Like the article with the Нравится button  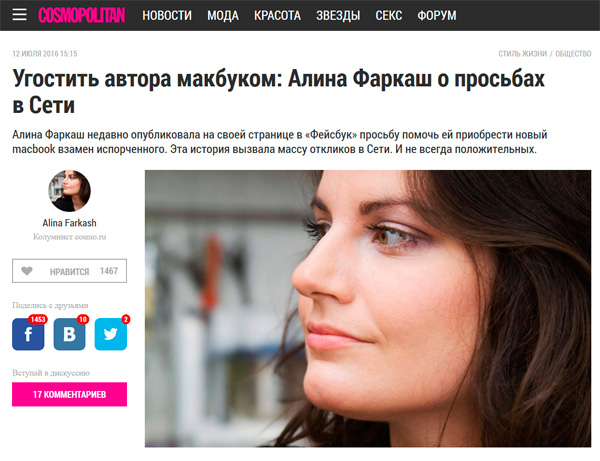(69, 271)
